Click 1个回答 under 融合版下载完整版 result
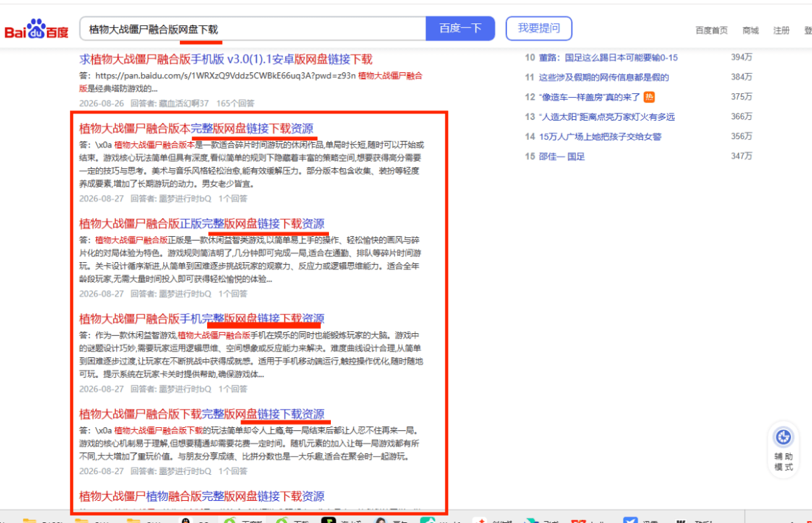Screen dimensions: 812x523 (x=233, y=471)
